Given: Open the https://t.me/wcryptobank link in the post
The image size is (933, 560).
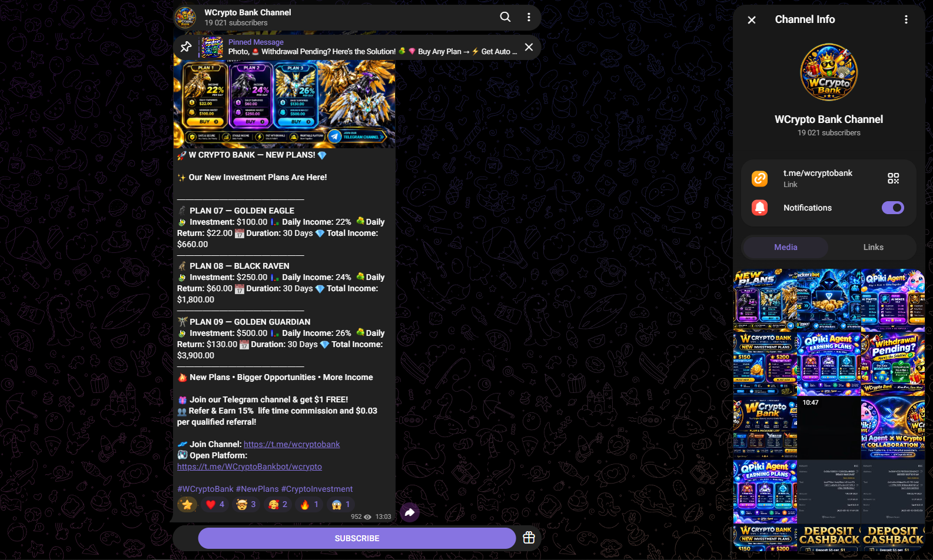Looking at the screenshot, I should 291,444.
